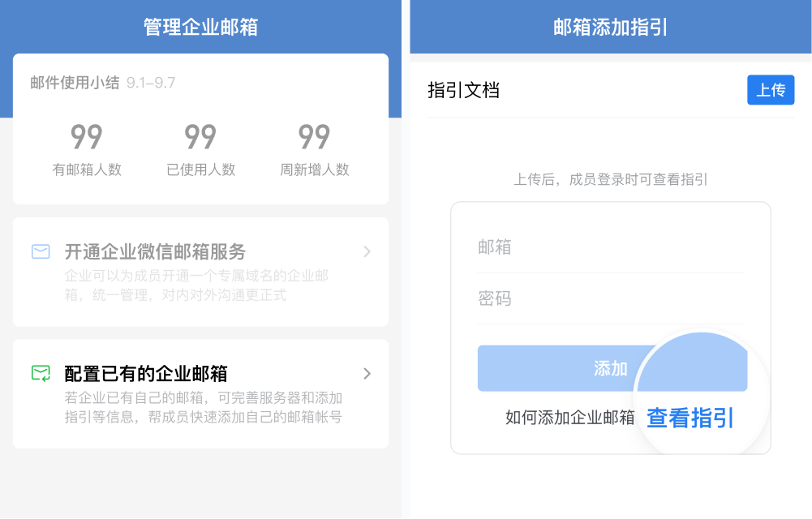Select the 有邮箱人数 statistic
The height and width of the screenshot is (519, 812).
87,150
